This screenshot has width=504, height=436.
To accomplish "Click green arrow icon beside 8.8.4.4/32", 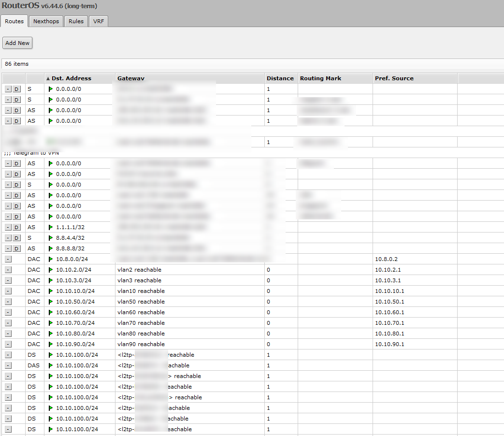I will coord(50,238).
